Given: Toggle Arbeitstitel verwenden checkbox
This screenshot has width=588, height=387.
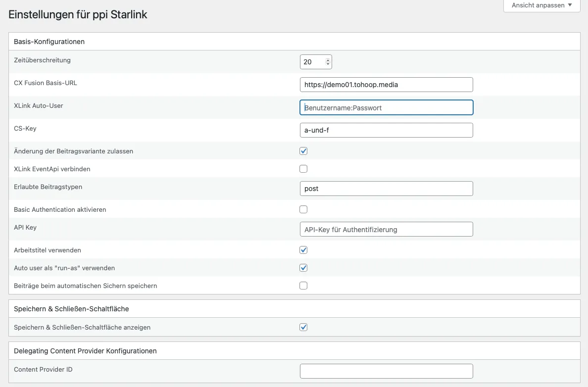Looking at the screenshot, I should pos(303,250).
